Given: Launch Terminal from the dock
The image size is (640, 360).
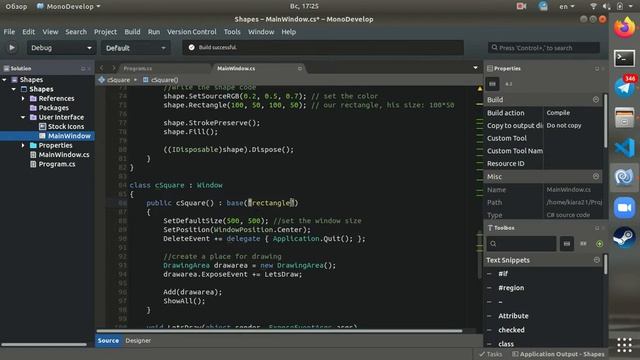Looking at the screenshot, I should click(624, 58).
